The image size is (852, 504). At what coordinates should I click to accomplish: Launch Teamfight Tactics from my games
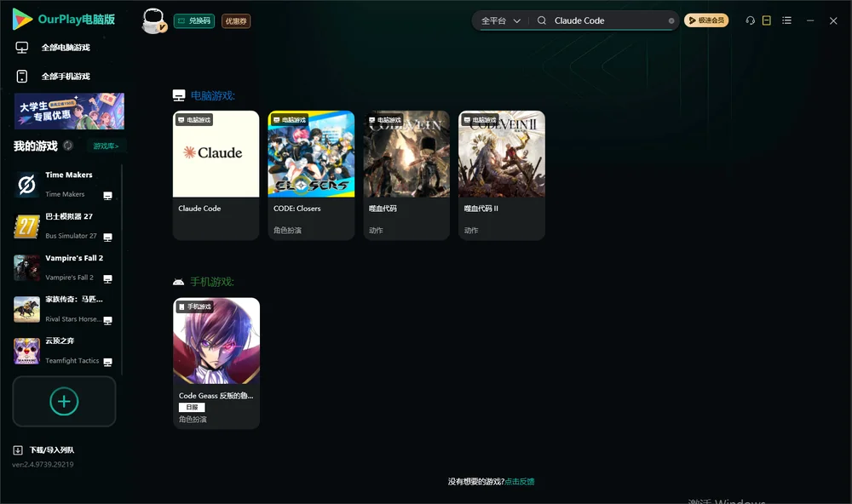(63, 351)
